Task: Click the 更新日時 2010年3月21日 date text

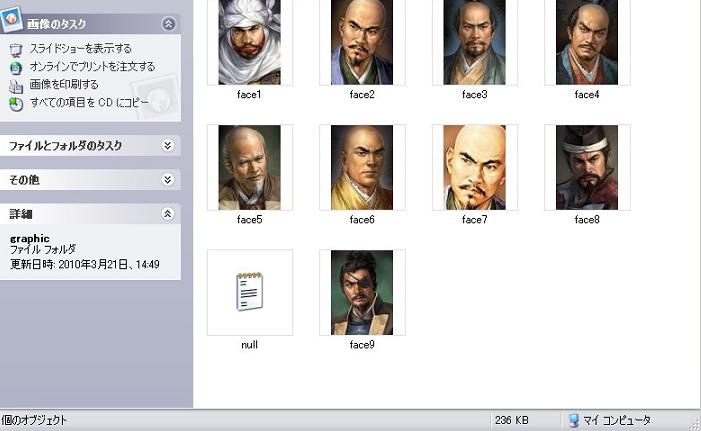Action: (x=84, y=264)
